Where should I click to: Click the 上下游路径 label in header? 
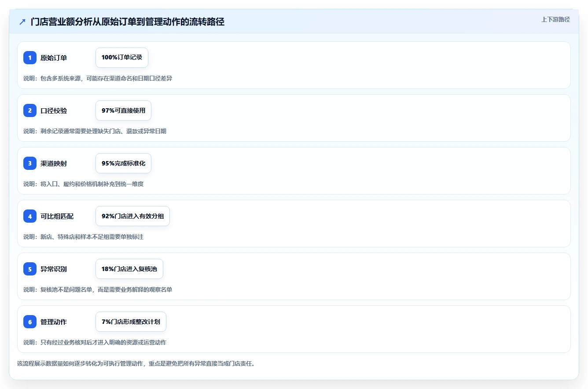(x=555, y=19)
